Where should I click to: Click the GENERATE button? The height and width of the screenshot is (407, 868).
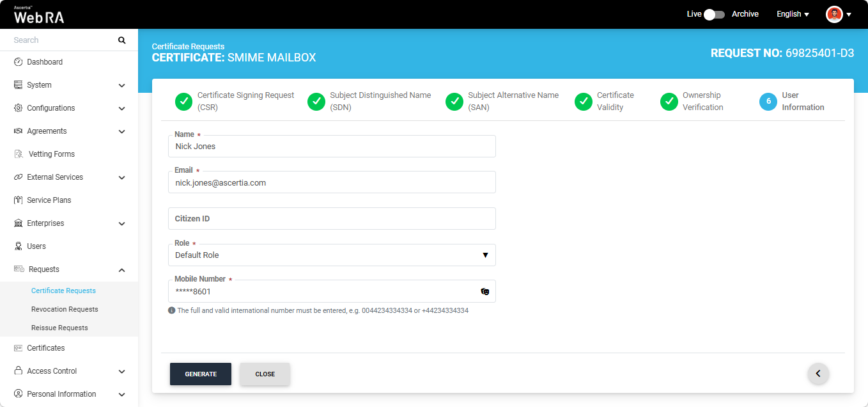[201, 374]
